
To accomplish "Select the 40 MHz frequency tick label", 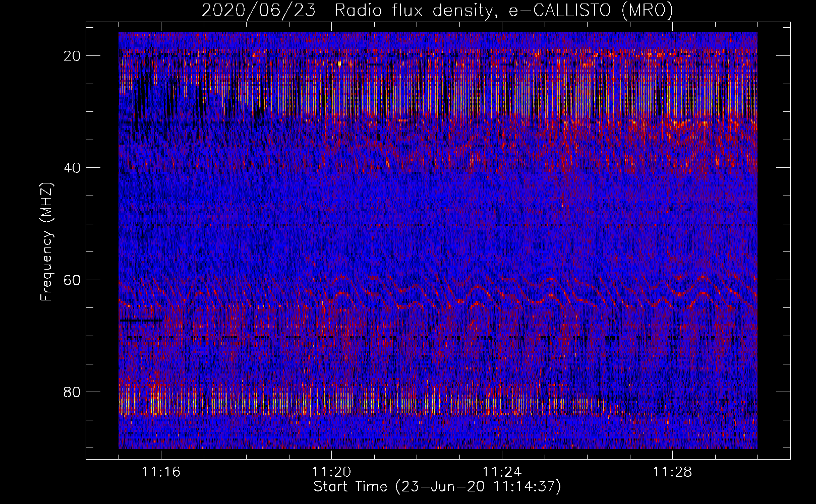I will [x=73, y=168].
